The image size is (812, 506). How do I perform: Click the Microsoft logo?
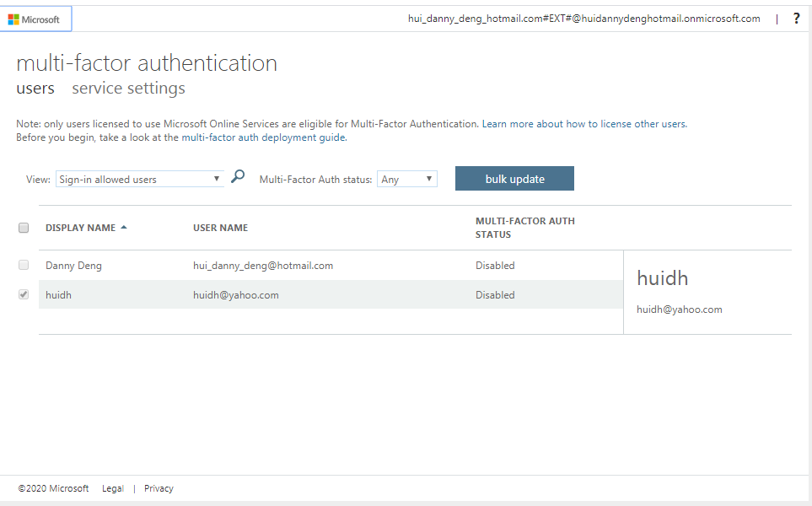coord(35,18)
